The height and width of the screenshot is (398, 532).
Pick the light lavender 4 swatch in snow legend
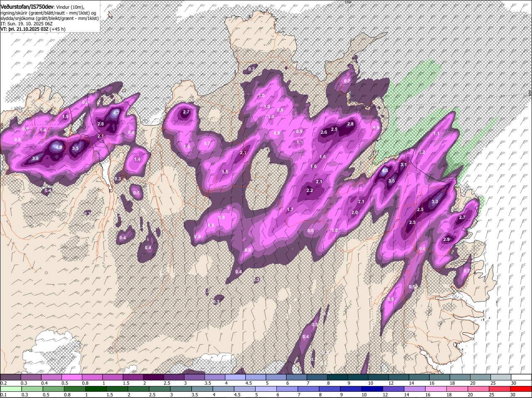click(235, 377)
